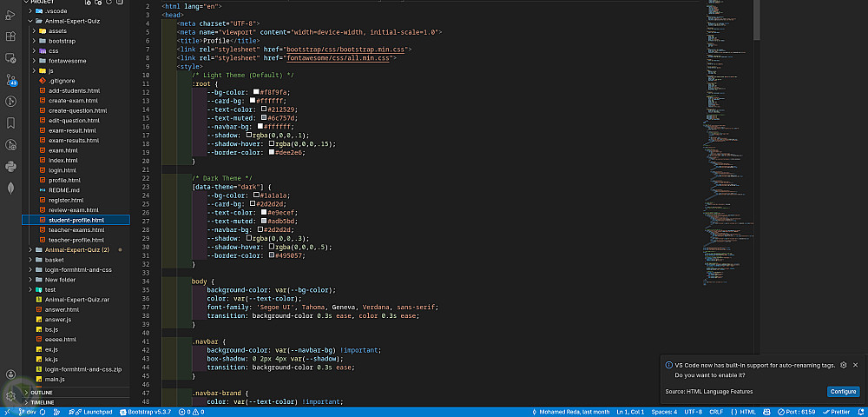Screen dimensions: 868x417
Task: Open the Run and Debug view
Action: point(10,16)
